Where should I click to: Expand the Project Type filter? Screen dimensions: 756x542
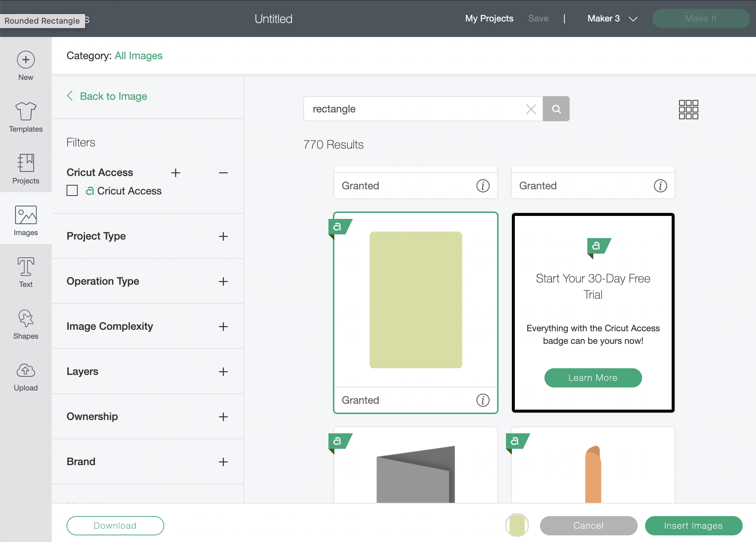(x=223, y=236)
